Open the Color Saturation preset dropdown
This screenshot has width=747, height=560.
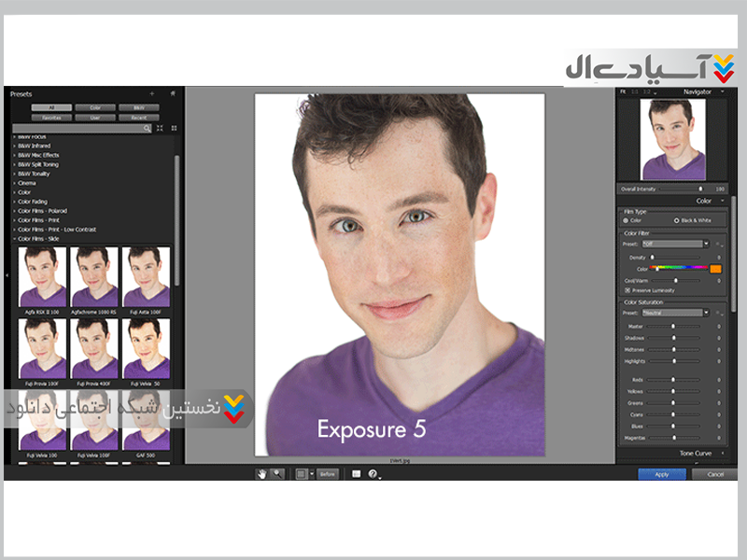[x=706, y=313]
